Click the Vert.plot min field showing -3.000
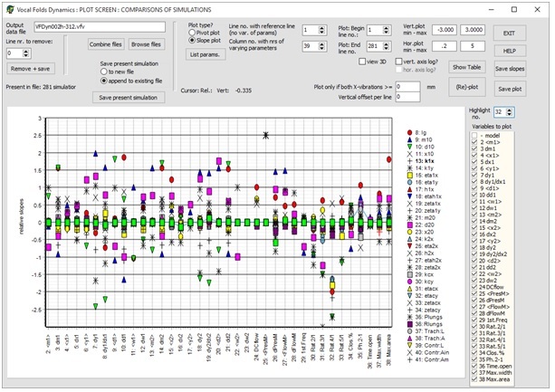555x392 pixels. [445, 30]
